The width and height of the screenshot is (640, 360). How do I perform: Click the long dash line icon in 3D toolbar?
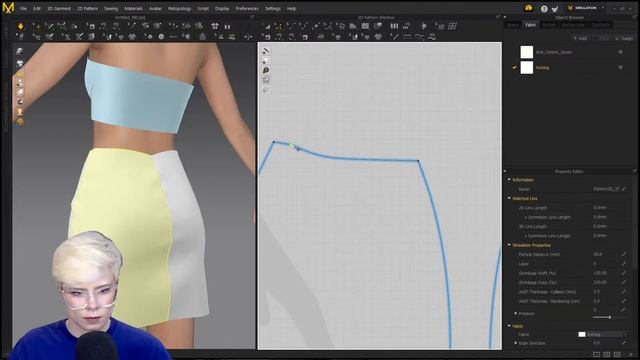click(x=173, y=37)
